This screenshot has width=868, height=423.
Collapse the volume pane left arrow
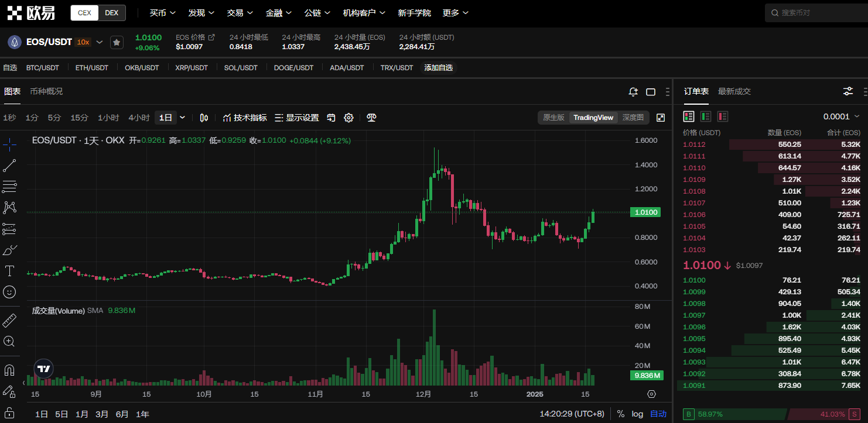click(24, 383)
